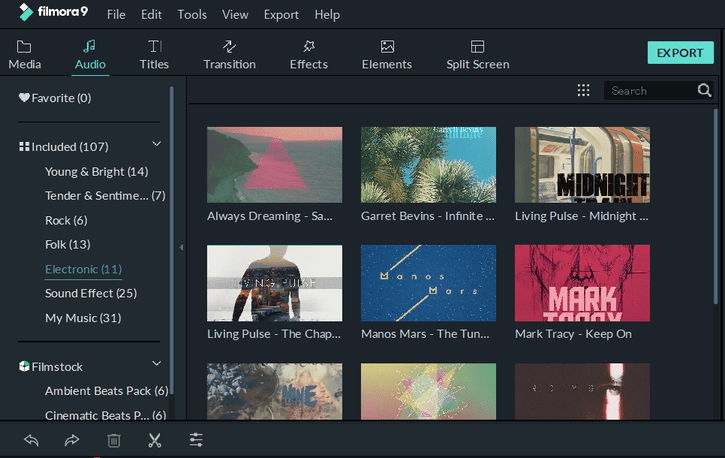Open the Titles text icon

154,46
